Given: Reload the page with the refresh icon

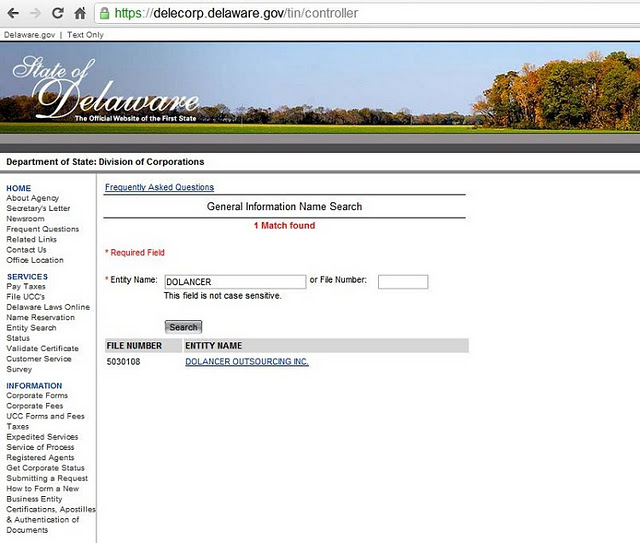Looking at the screenshot, I should 58,13.
